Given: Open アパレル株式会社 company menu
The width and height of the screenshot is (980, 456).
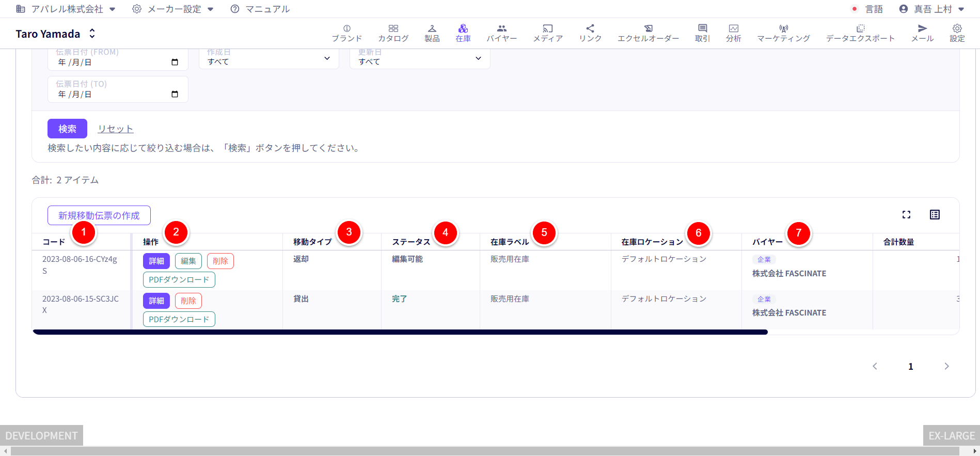Looking at the screenshot, I should [66, 9].
